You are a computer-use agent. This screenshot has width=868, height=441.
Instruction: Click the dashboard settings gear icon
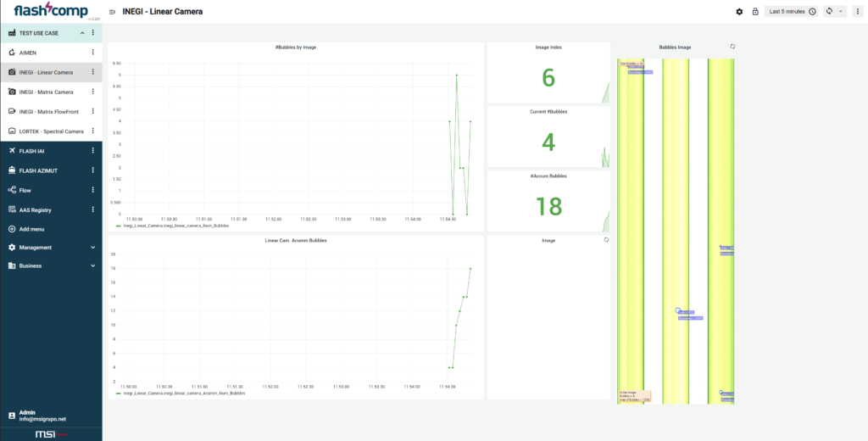(739, 12)
